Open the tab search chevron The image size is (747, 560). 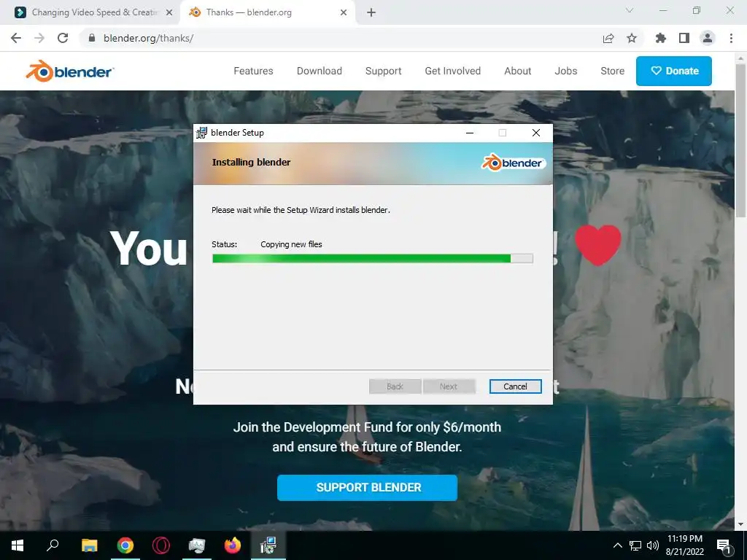pos(630,10)
